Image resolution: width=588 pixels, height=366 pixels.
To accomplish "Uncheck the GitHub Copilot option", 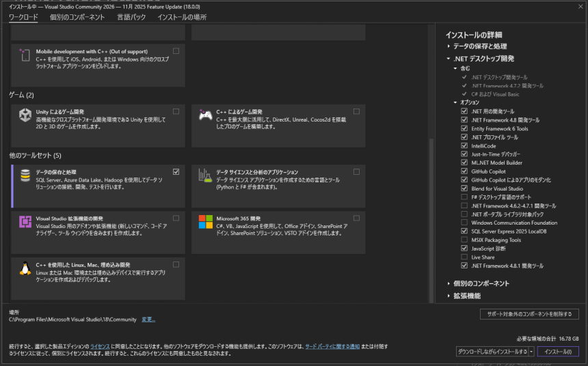I will point(464,171).
